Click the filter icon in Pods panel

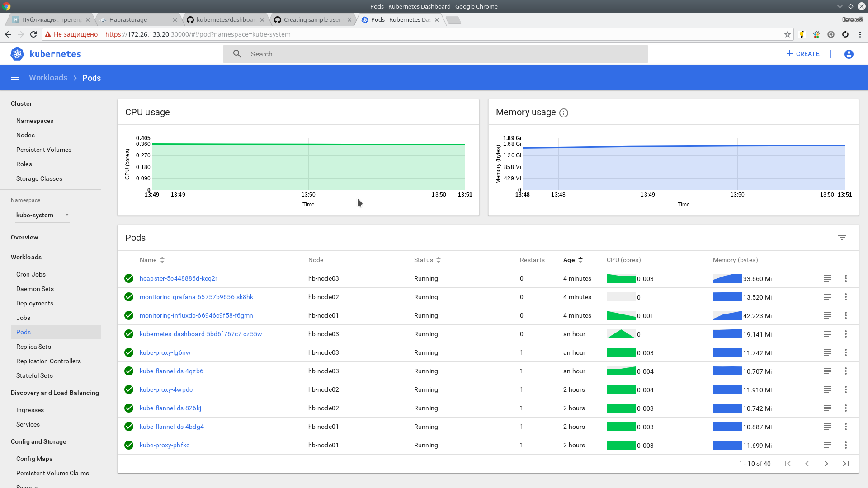pyautogui.click(x=842, y=237)
